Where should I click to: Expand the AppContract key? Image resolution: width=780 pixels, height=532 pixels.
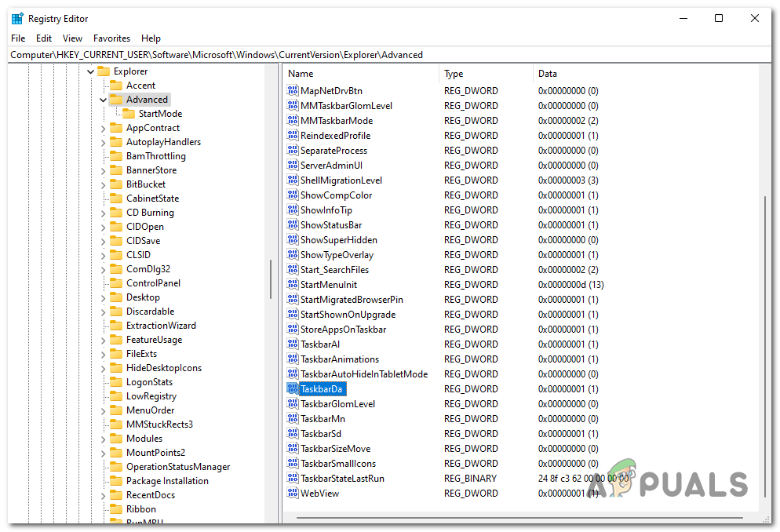click(x=103, y=128)
